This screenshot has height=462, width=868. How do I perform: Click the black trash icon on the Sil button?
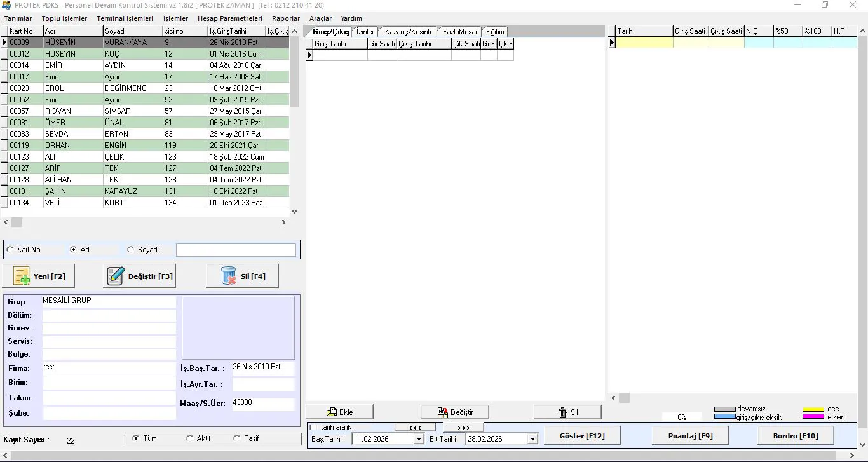[562, 412]
